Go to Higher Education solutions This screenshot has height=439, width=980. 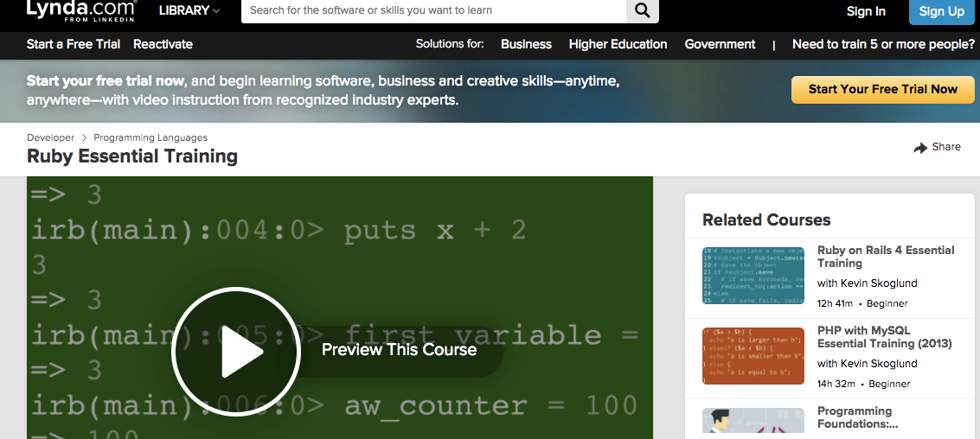coord(618,44)
